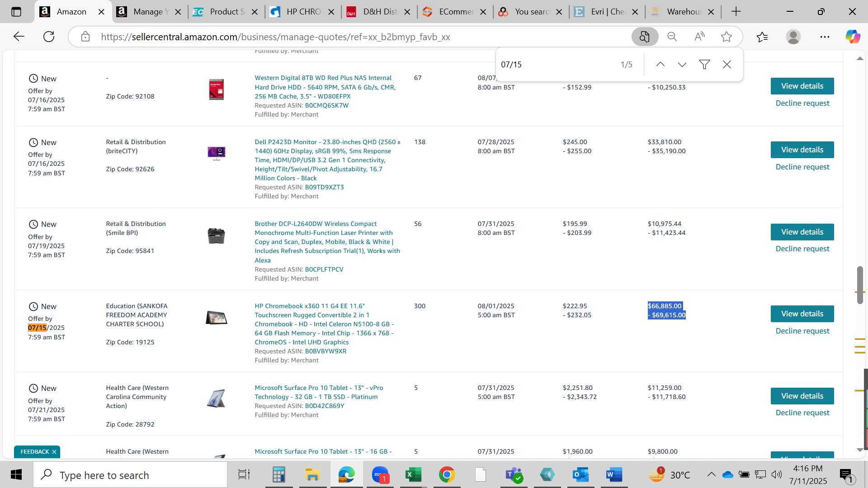Decline request for Dell P2423D Monitor

pyautogui.click(x=802, y=167)
